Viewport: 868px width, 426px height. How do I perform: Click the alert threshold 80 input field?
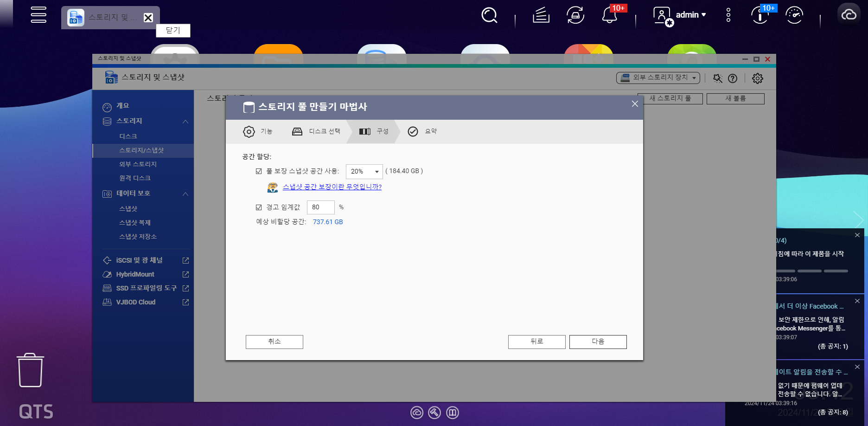tap(320, 207)
